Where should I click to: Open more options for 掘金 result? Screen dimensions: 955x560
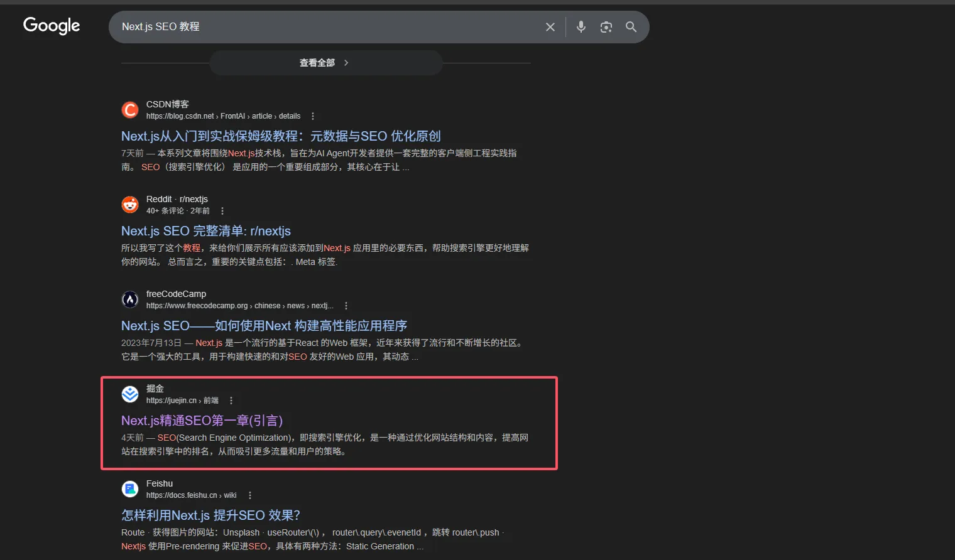[x=231, y=401]
